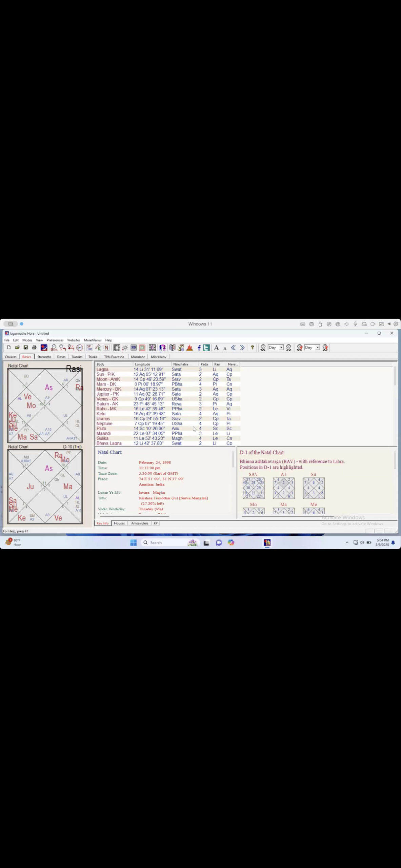Open the Preferences menu
401x868 pixels.
[55, 340]
